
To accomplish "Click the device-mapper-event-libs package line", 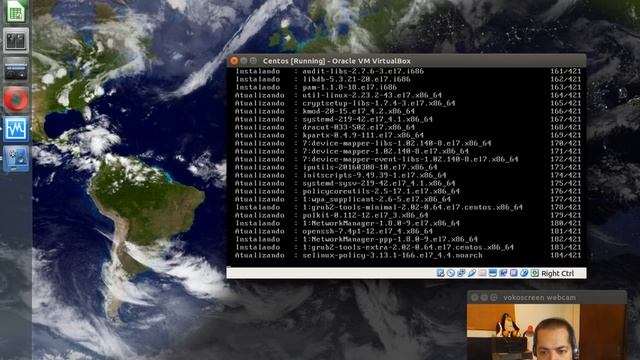I will (x=407, y=159).
